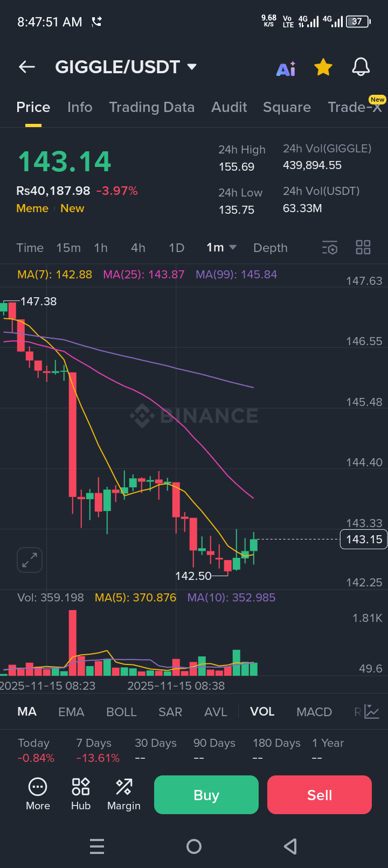Open the price alert bell

click(x=361, y=67)
